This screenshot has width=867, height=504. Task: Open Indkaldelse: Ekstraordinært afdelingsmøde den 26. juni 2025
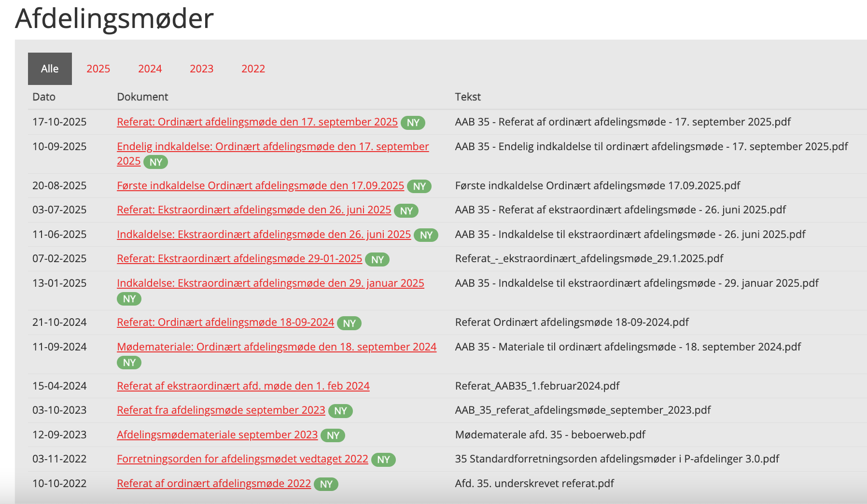tap(264, 235)
